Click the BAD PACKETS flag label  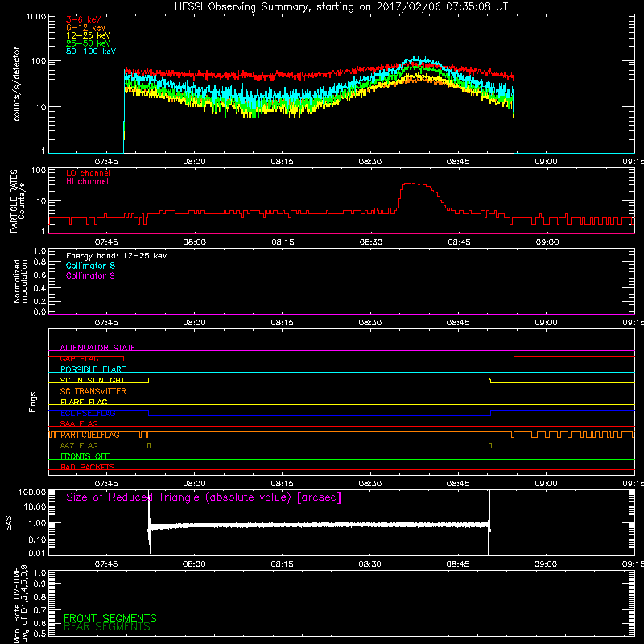(88, 468)
